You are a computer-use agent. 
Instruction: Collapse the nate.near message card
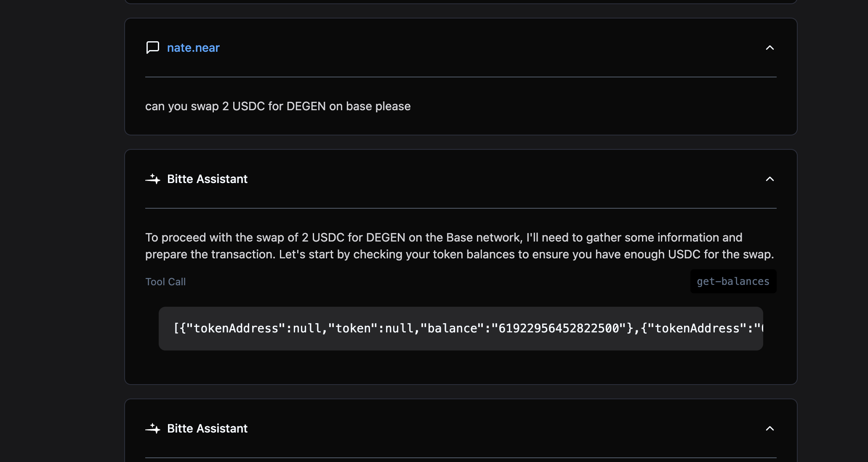click(769, 48)
